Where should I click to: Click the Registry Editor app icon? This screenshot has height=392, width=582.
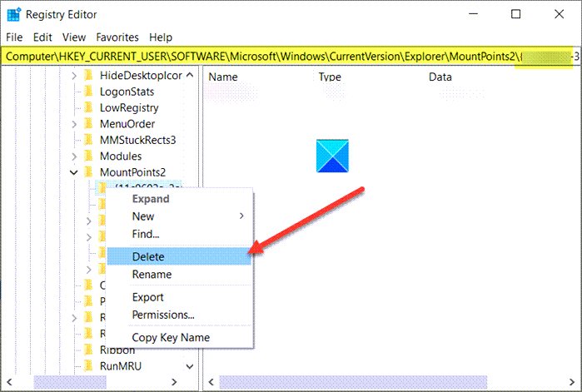pyautogui.click(x=14, y=14)
